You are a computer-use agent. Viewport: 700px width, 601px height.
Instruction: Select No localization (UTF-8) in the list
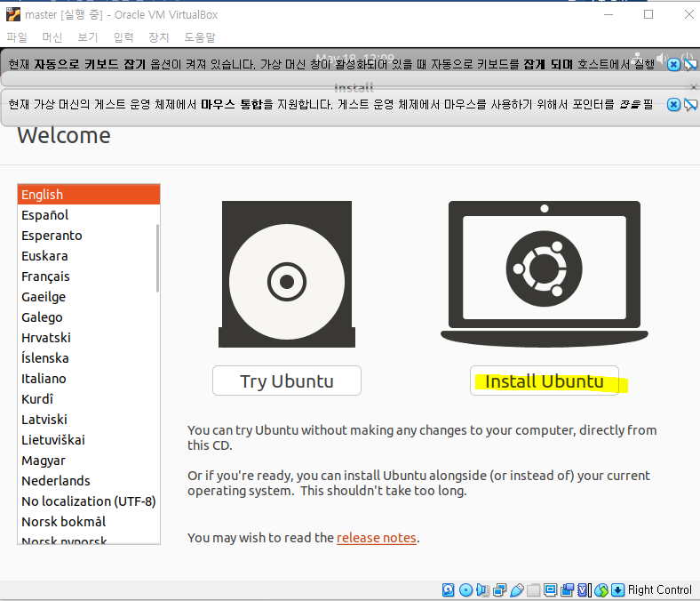point(89,501)
